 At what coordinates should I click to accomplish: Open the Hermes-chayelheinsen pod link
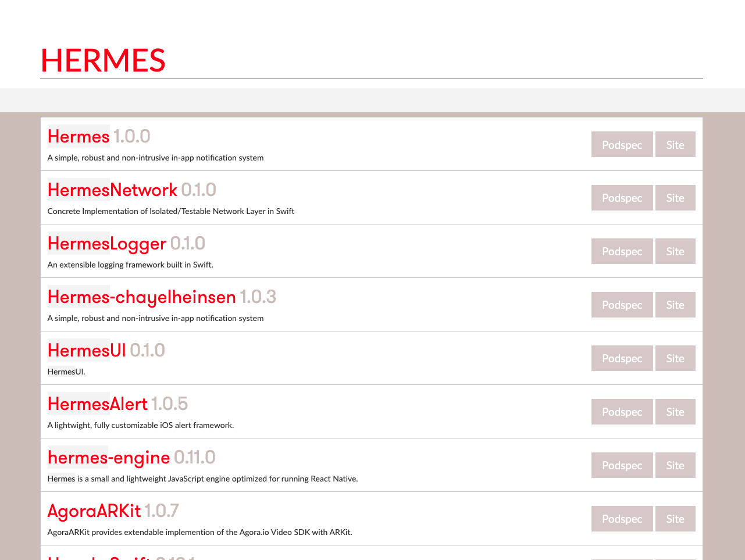(x=142, y=297)
